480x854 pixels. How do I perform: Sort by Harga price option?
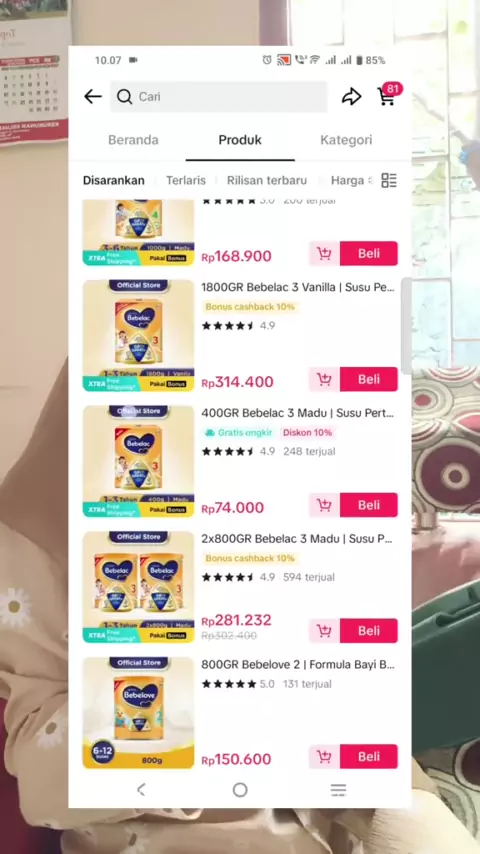351,180
